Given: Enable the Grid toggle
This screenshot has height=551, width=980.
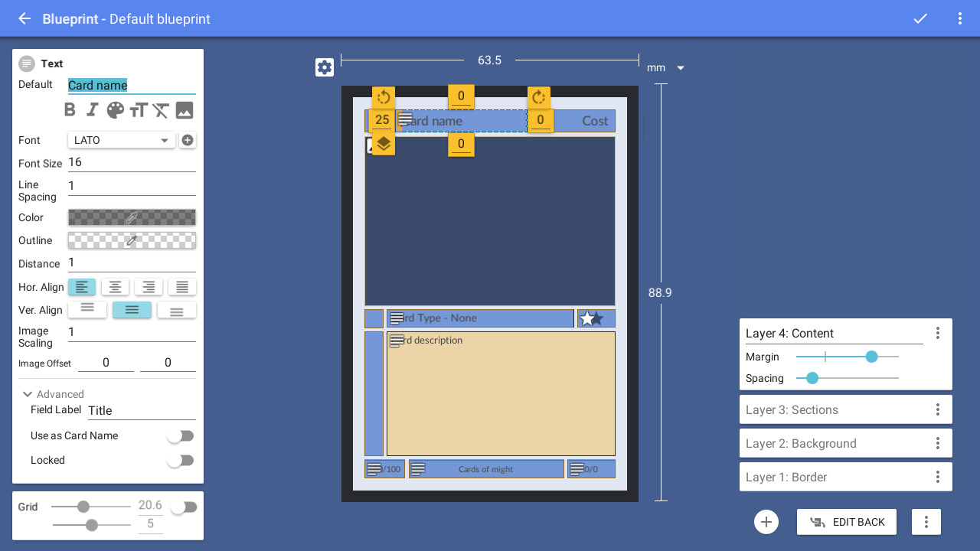Looking at the screenshot, I should pyautogui.click(x=182, y=506).
